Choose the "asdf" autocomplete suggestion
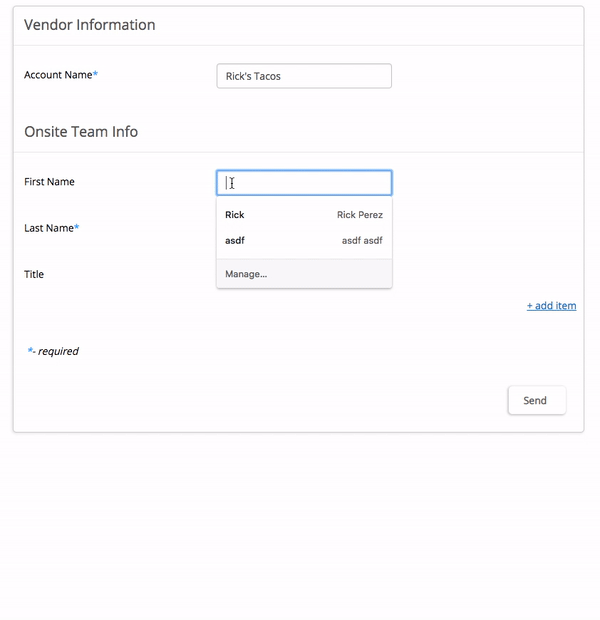This screenshot has height=620, width=600. coord(236,241)
